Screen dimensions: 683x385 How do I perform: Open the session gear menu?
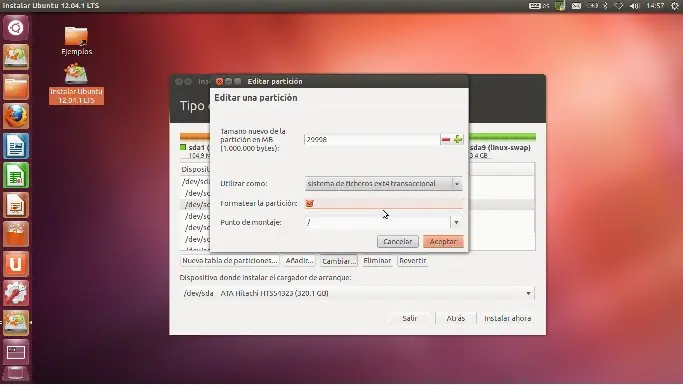point(675,6)
